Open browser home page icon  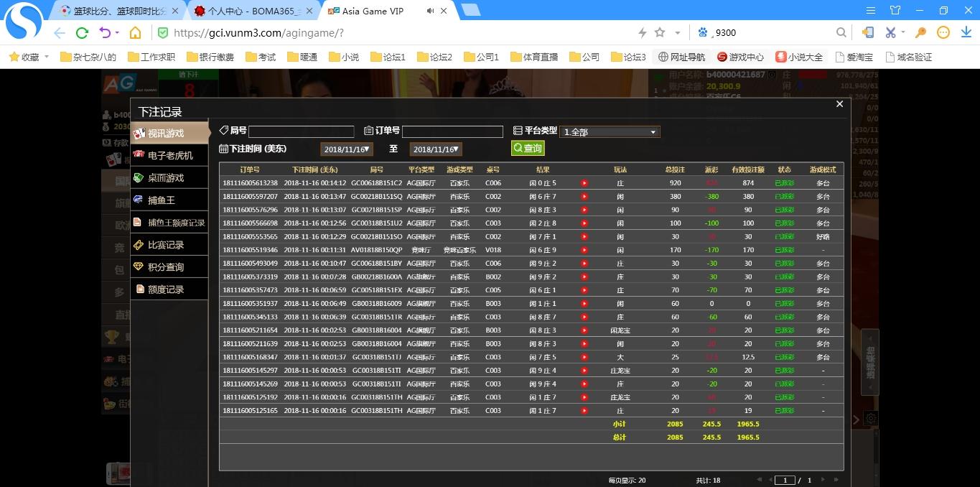pyautogui.click(x=135, y=33)
